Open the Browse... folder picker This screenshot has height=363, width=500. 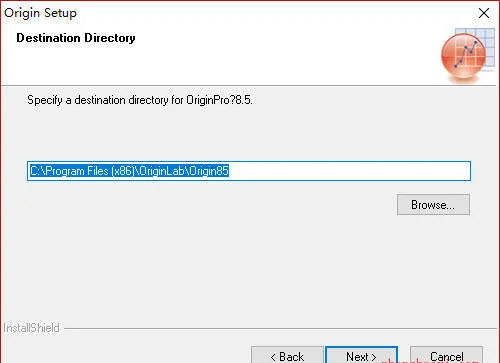[x=433, y=205]
